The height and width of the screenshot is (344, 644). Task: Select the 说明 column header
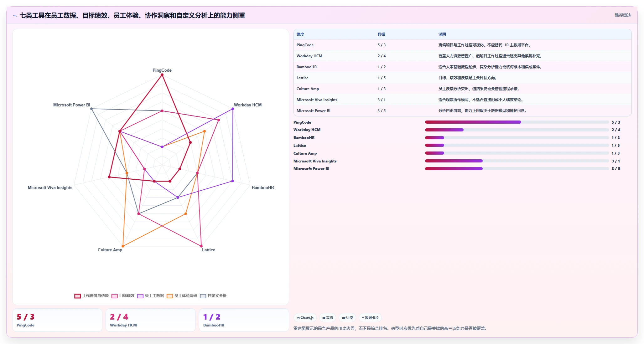click(x=442, y=34)
